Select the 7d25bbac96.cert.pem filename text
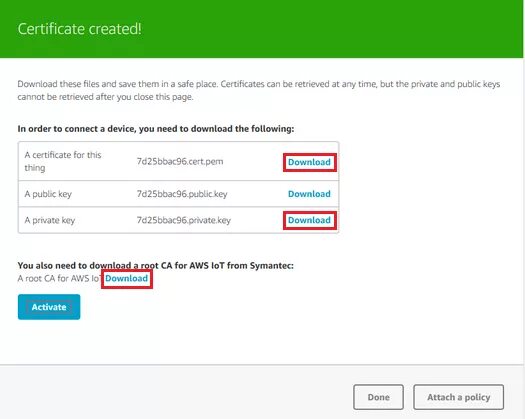Image resolution: width=525 pixels, height=419 pixels. 180,161
